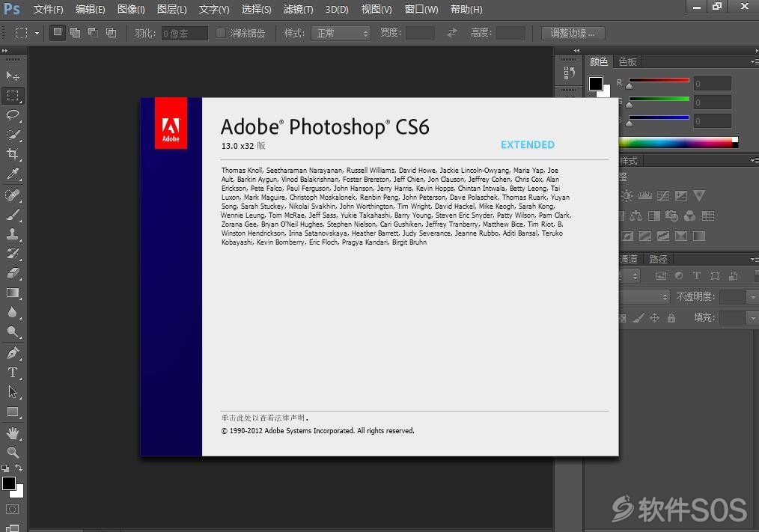The image size is (759, 532).
Task: Open the layer filter kind dropdown
Action: 630,276
